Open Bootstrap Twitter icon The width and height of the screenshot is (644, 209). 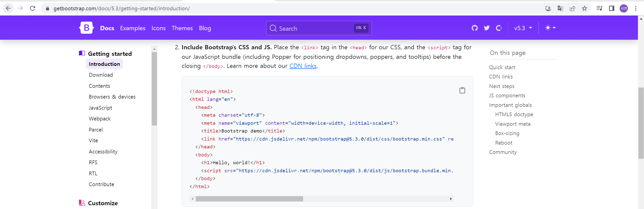(487, 28)
